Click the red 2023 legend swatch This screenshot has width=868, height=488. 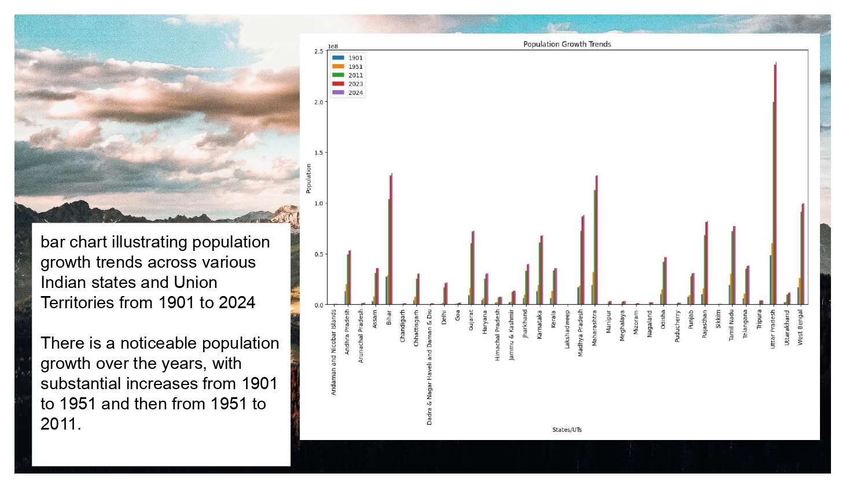pos(338,84)
